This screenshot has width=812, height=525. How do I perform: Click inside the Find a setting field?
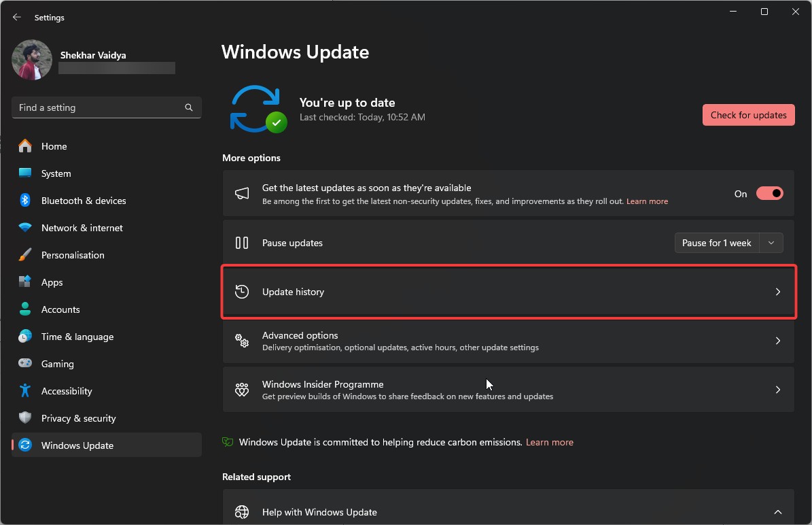95,107
